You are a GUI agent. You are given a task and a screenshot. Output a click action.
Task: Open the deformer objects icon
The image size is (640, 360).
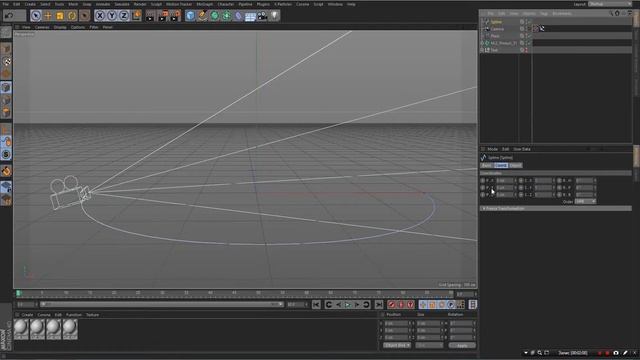click(238, 16)
